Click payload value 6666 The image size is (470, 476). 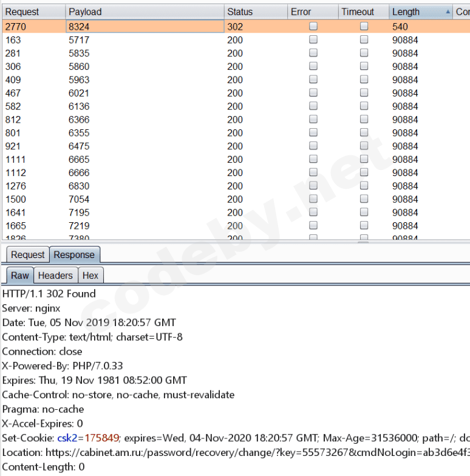(x=79, y=172)
